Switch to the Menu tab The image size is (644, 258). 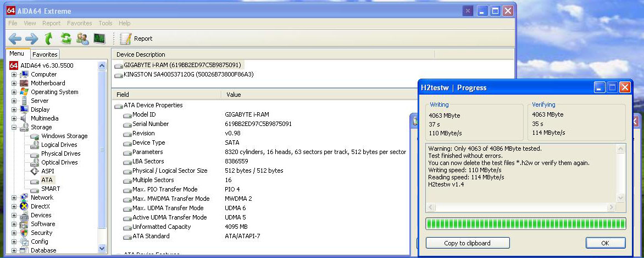click(x=17, y=53)
